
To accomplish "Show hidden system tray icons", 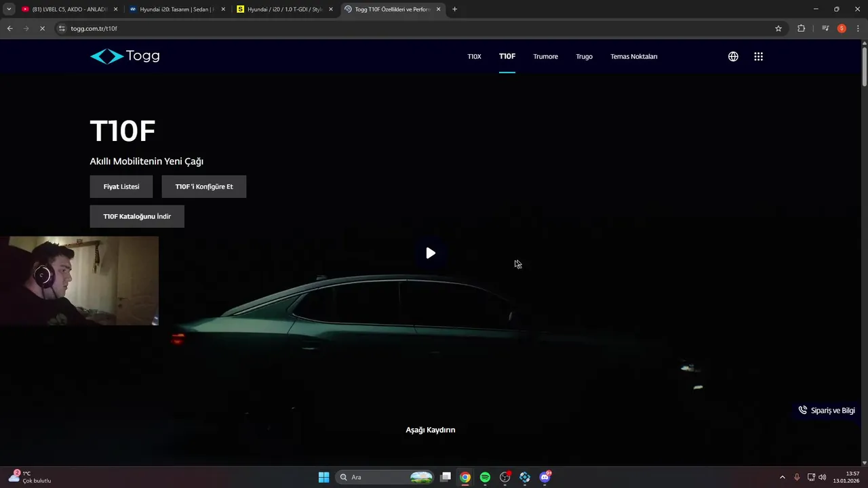I will point(782,477).
